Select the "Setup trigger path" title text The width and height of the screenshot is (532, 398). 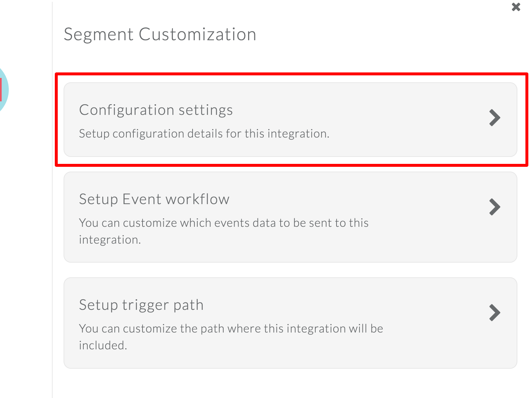tap(141, 305)
